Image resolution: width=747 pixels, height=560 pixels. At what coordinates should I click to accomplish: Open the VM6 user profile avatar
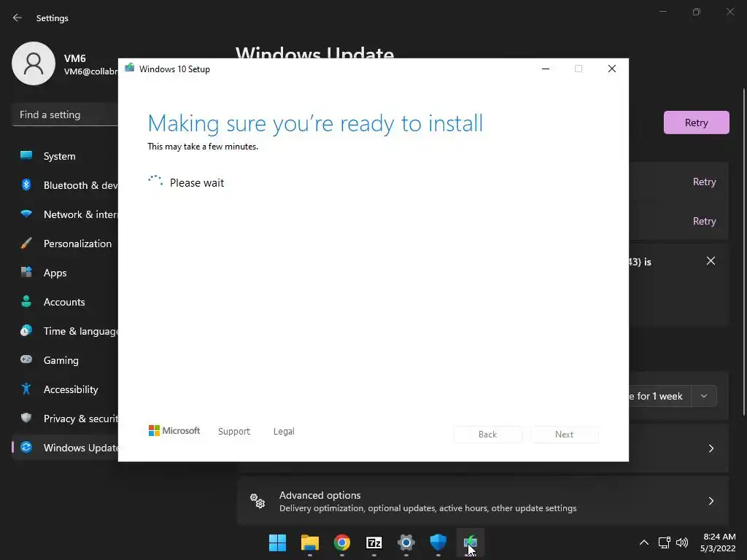tap(34, 63)
